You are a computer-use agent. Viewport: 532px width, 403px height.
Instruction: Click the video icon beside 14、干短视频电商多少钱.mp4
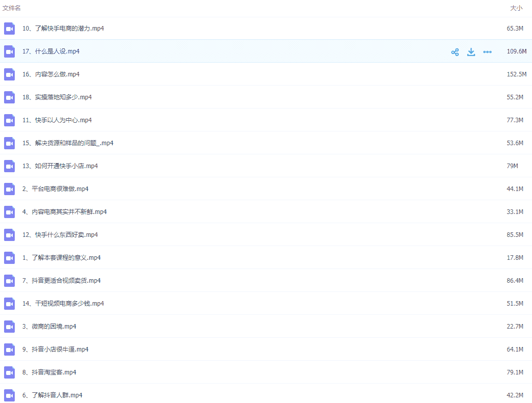click(10, 304)
